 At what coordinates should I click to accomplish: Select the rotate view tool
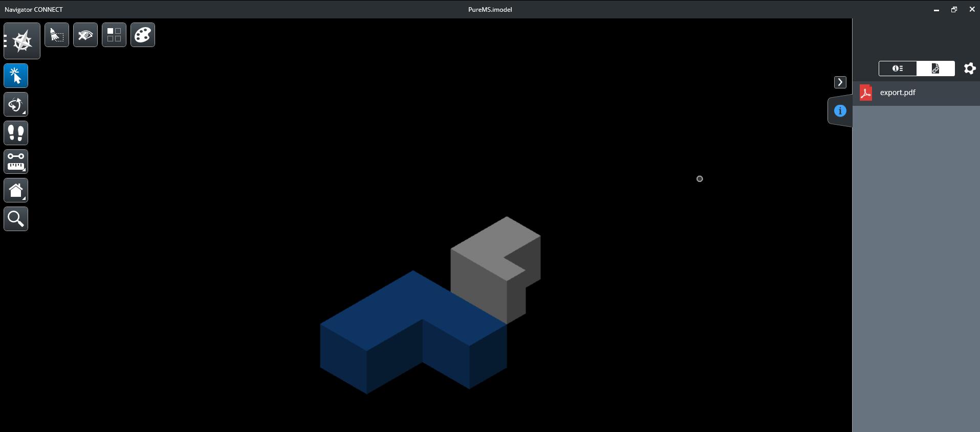[x=16, y=104]
